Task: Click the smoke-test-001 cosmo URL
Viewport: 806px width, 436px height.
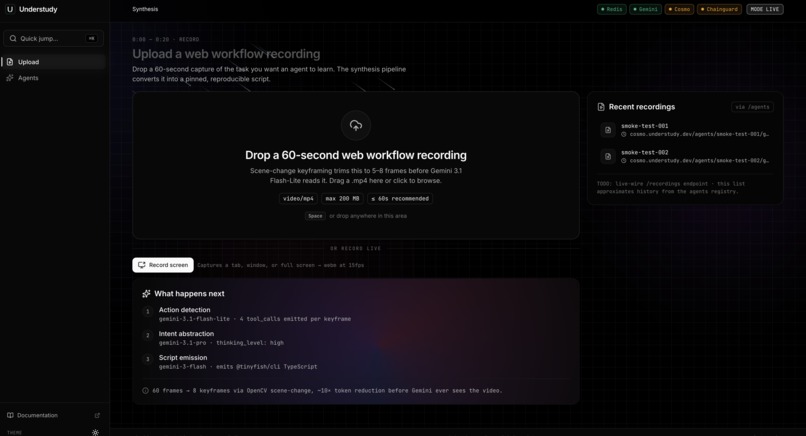Action: (699, 134)
